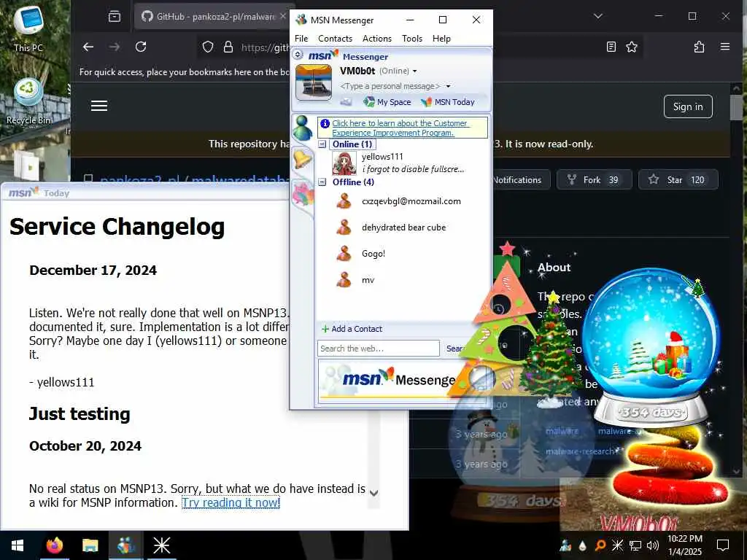The height and width of the screenshot is (560, 747).
Task: Open the GitHub hamburger navigation menu
Action: pos(99,106)
